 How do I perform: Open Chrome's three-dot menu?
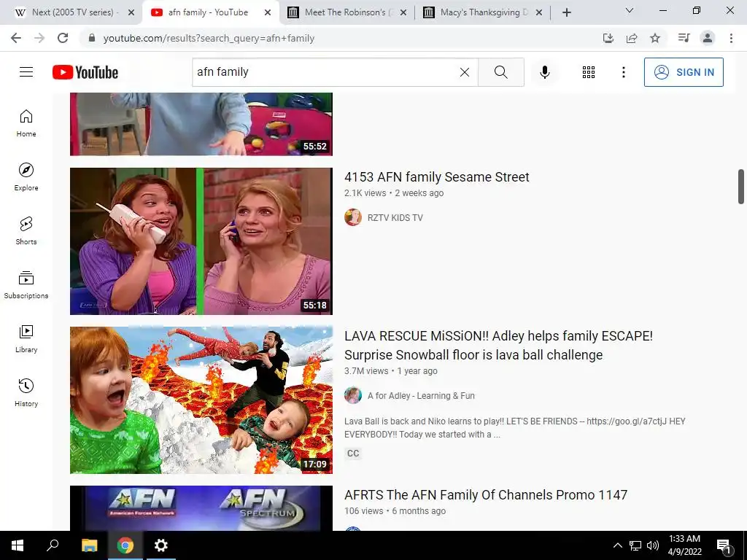pos(731,38)
